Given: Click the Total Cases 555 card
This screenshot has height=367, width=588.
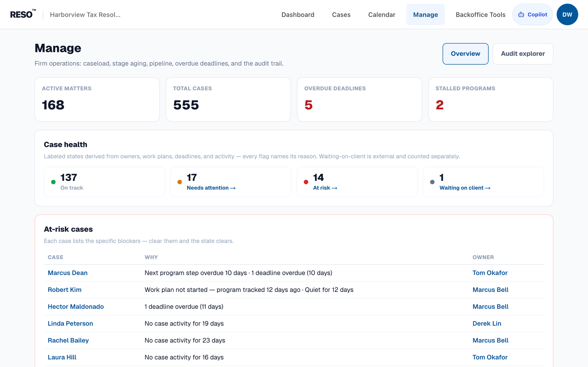Looking at the screenshot, I should coord(228,99).
